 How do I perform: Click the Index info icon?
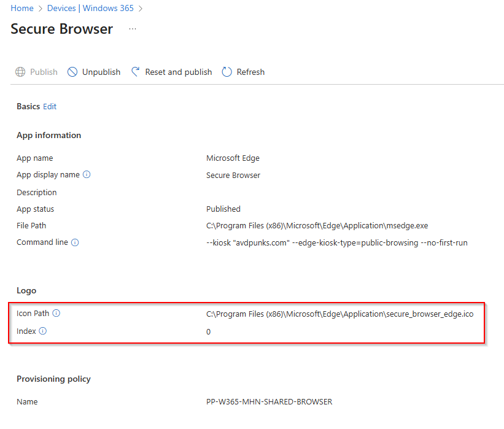(43, 331)
